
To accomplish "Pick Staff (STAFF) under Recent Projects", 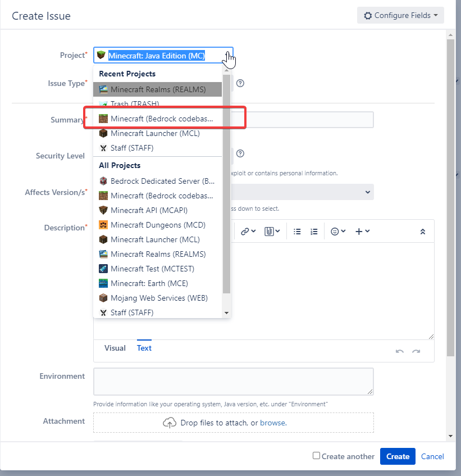I will pyautogui.click(x=157, y=148).
